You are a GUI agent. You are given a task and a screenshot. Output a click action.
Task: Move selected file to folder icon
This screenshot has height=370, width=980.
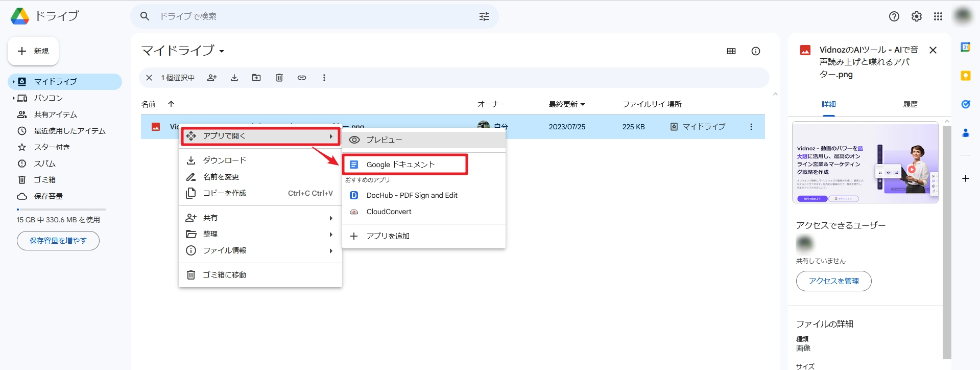[256, 78]
